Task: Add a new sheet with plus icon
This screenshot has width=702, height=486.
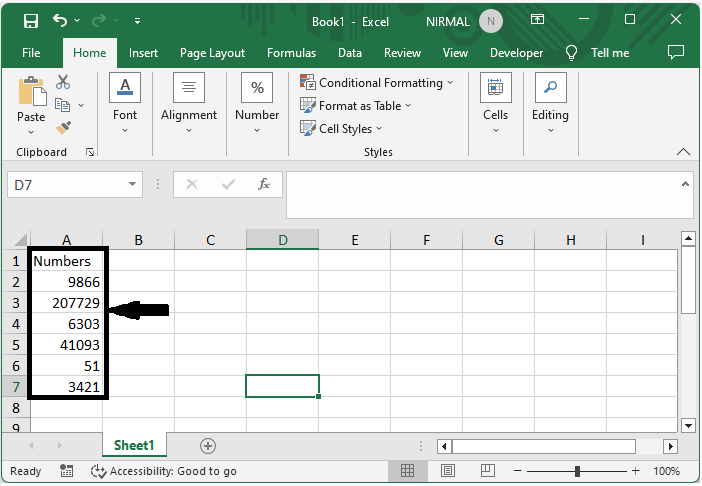Action: click(208, 446)
